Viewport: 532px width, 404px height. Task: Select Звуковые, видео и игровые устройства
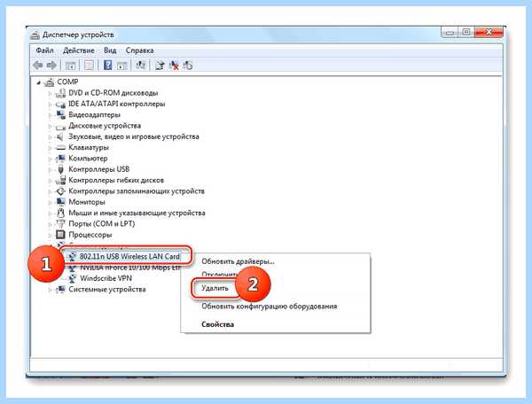coord(134,136)
